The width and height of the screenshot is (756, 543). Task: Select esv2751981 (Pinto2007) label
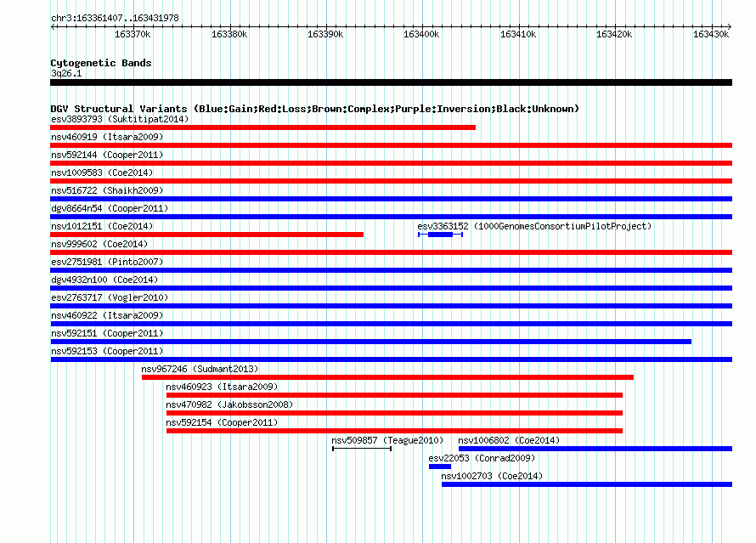click(107, 262)
